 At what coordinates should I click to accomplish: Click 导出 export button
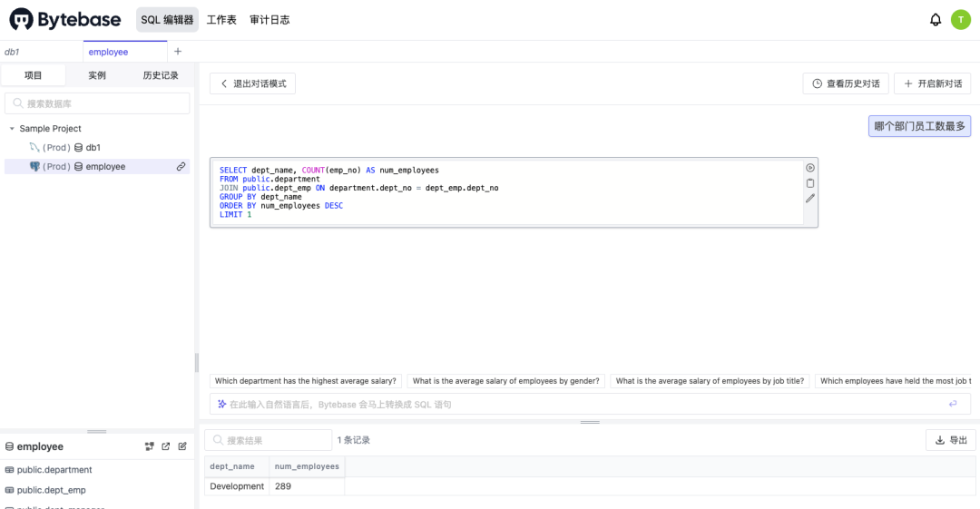point(951,440)
